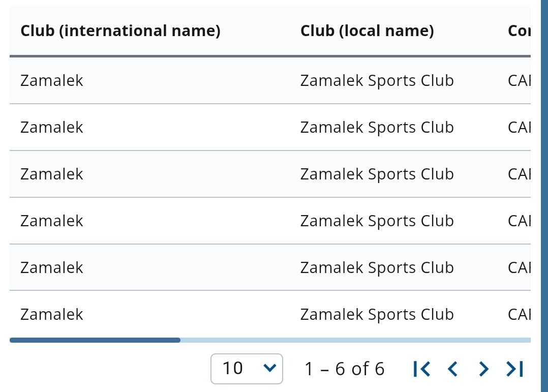Click the vertical blue scrollbar on the right edge
Viewport: 548px width, 392px height.
544,196
